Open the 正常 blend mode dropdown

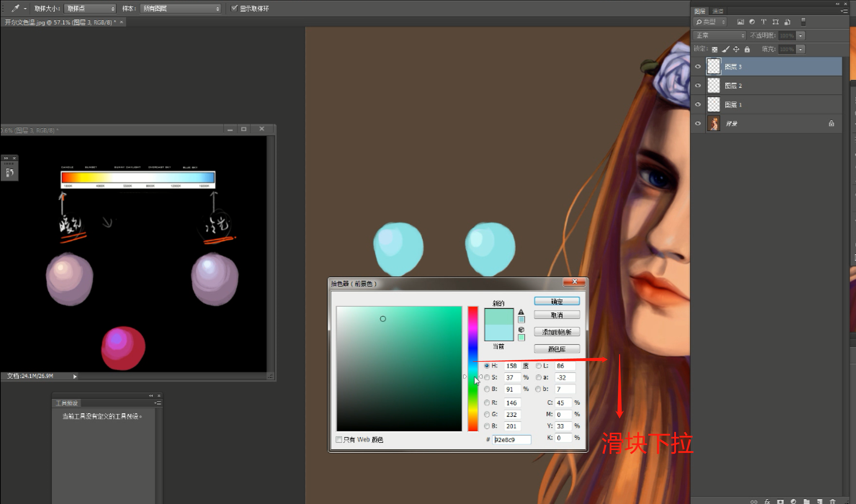719,36
